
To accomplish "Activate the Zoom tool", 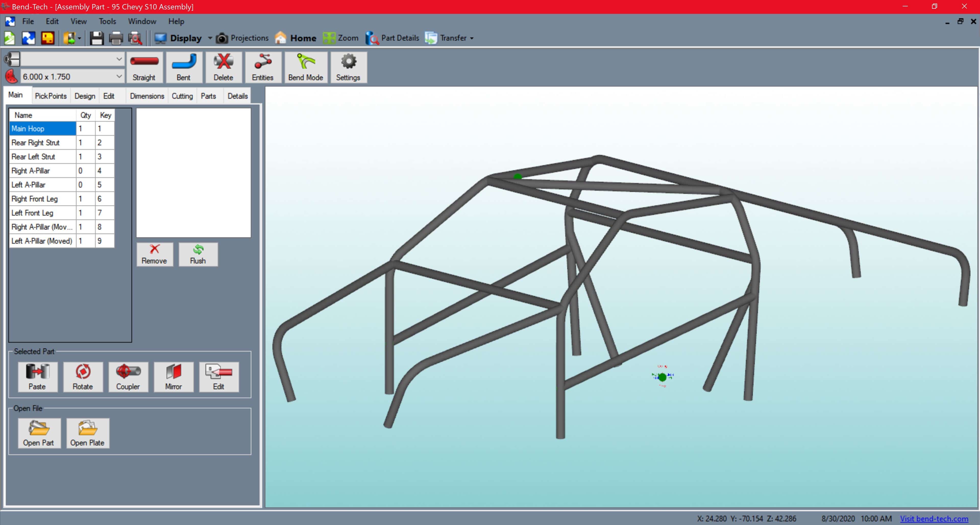I will tap(340, 38).
